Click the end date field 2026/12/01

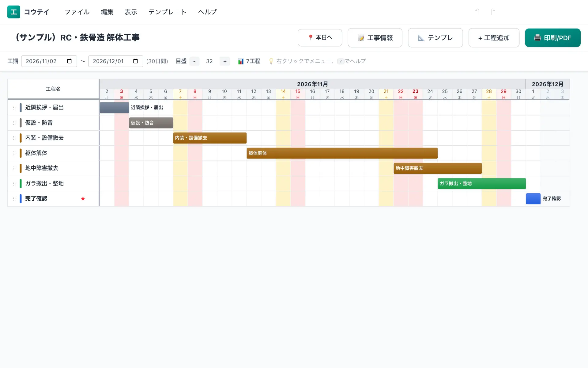pos(115,61)
